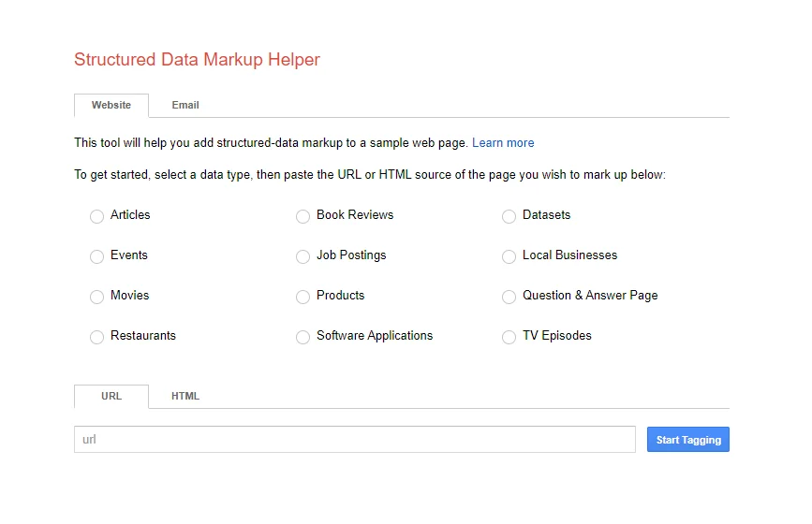This screenshot has width=812, height=524.
Task: Click the Structured Data Markup Helper title
Action: 197,60
